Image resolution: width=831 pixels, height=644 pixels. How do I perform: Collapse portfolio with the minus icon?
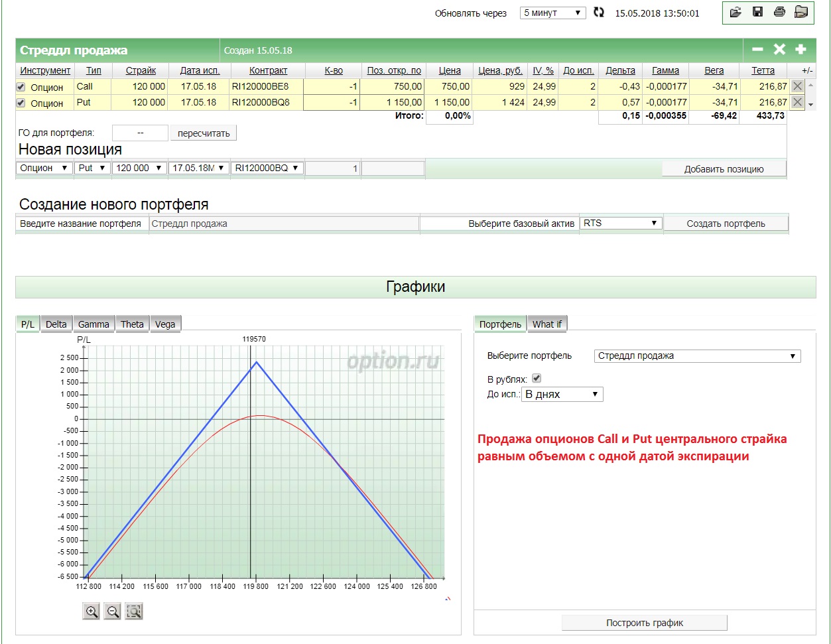pos(757,50)
